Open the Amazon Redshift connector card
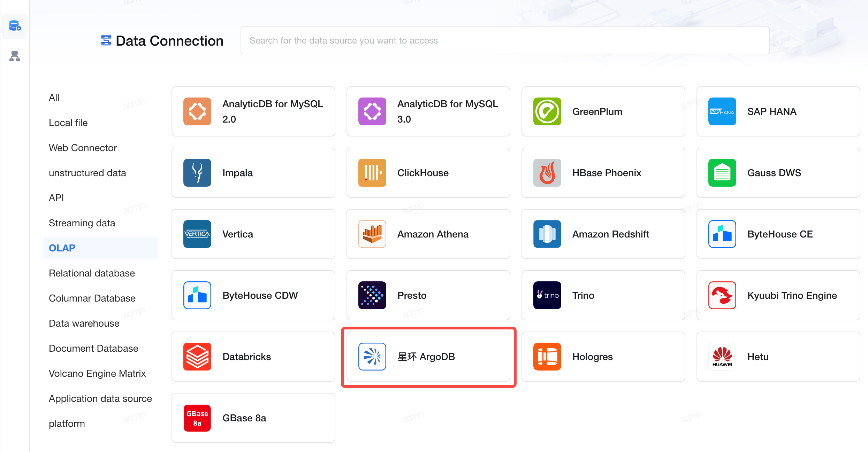 point(603,234)
